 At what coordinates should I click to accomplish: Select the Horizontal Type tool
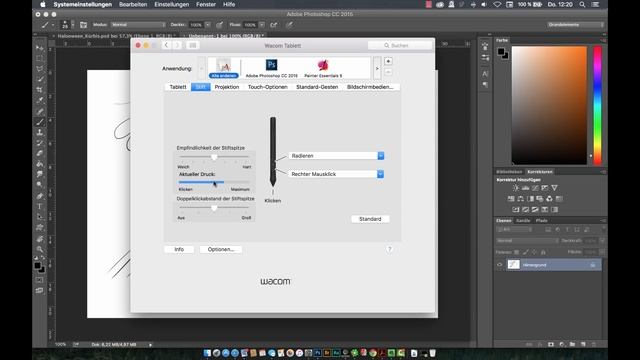click(40, 207)
